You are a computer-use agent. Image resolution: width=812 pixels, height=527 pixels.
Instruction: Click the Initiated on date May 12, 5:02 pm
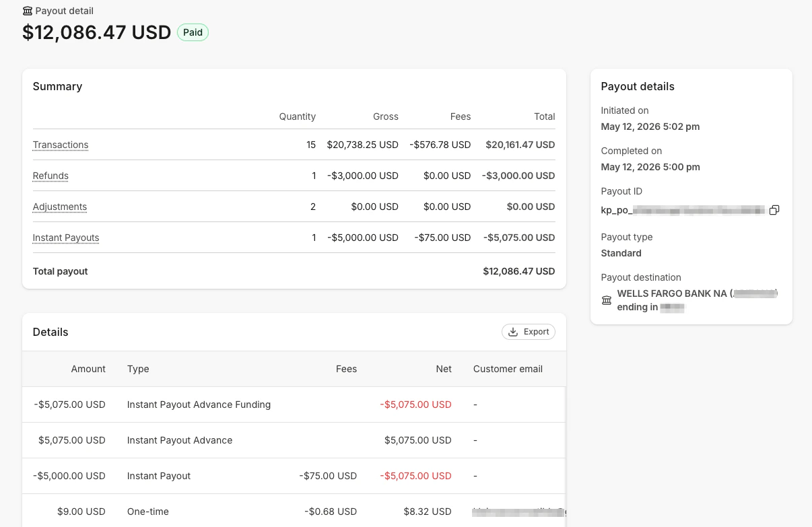tap(650, 127)
